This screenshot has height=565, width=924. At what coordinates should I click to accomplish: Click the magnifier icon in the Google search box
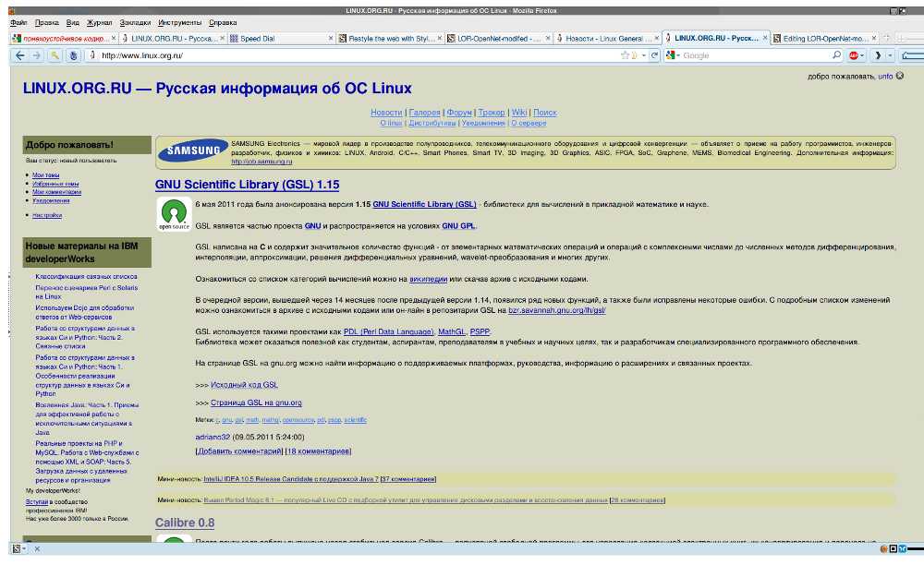836,55
